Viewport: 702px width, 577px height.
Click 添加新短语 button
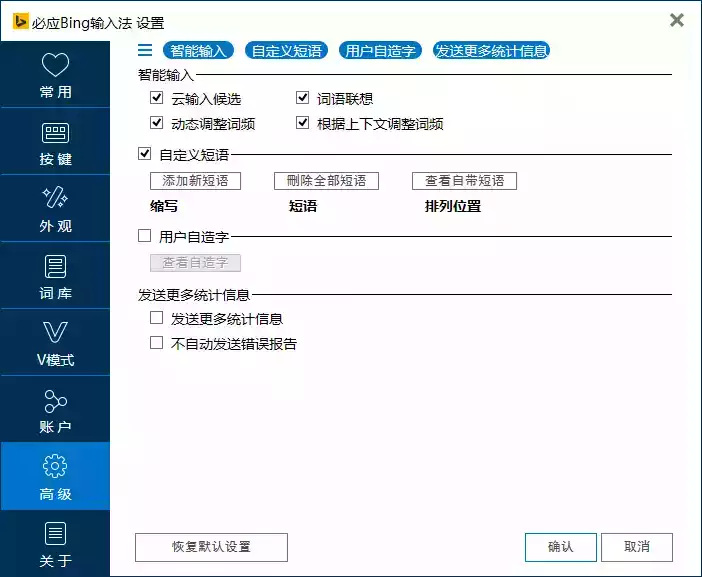pyautogui.click(x=195, y=181)
